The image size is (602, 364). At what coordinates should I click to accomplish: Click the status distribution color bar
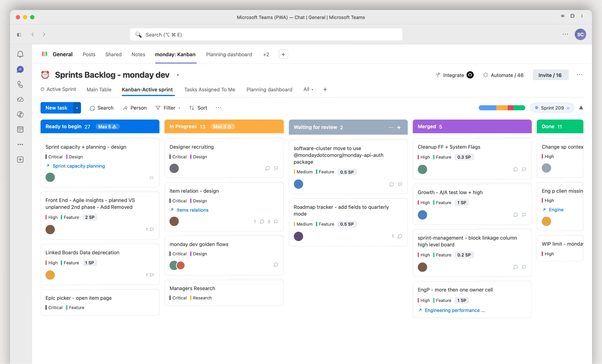pyautogui.click(x=502, y=108)
